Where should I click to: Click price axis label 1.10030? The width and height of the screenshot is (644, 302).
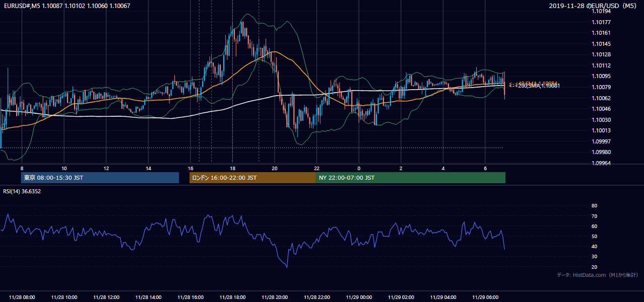pos(601,120)
